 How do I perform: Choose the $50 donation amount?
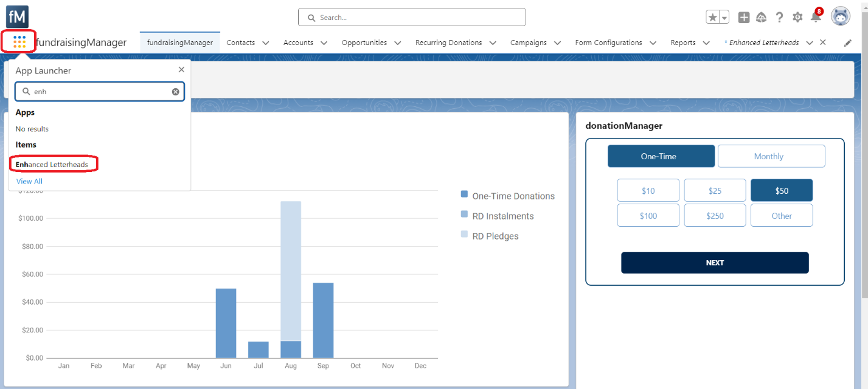pos(782,190)
